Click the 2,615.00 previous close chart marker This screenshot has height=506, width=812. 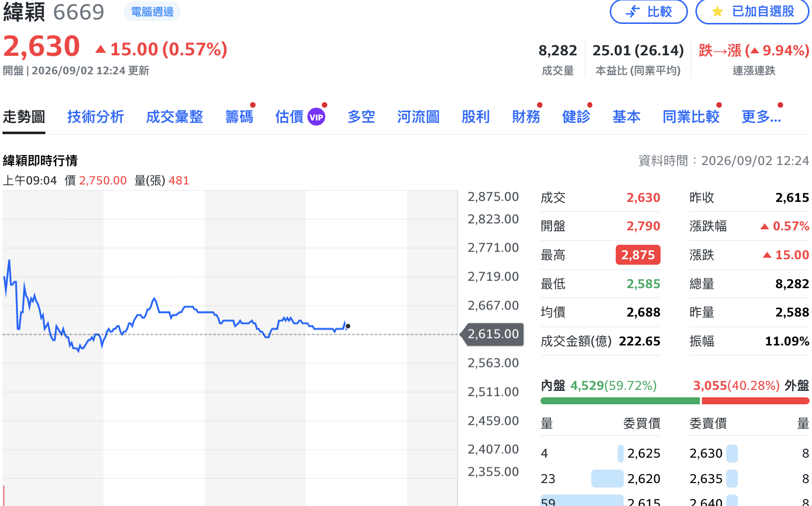[x=492, y=334]
